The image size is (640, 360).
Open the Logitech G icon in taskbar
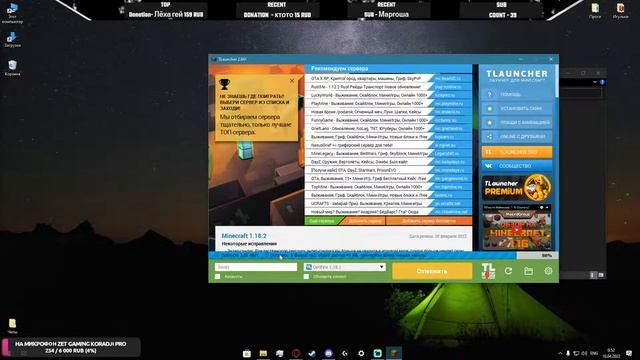[x=345, y=353]
